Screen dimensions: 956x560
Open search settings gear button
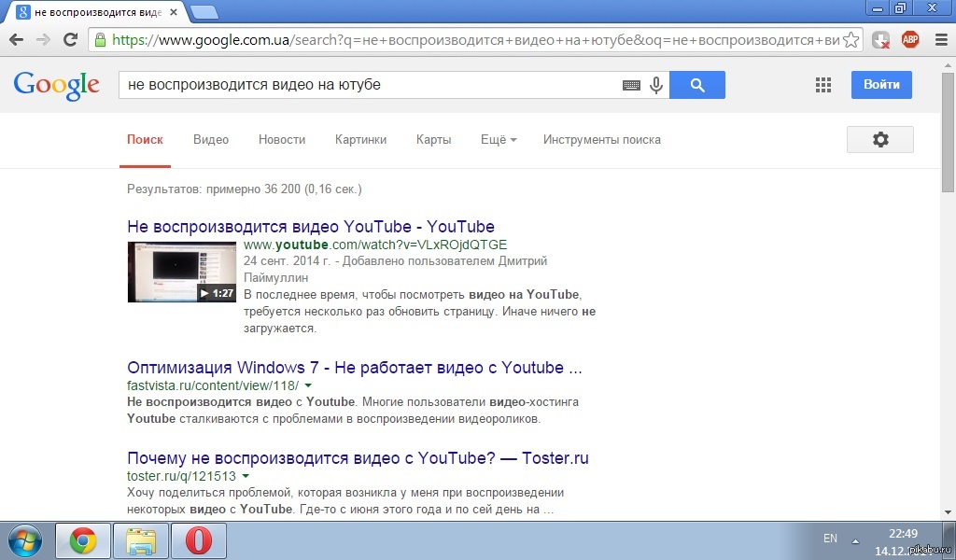tap(879, 140)
